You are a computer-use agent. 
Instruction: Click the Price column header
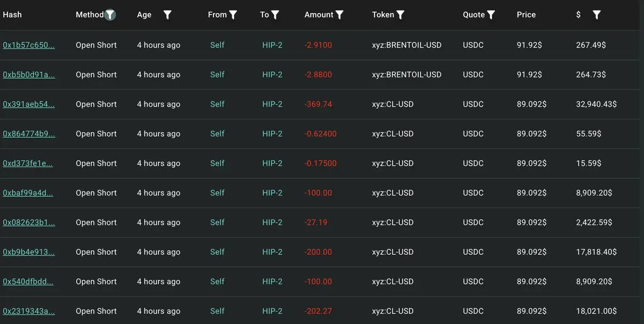pos(526,15)
